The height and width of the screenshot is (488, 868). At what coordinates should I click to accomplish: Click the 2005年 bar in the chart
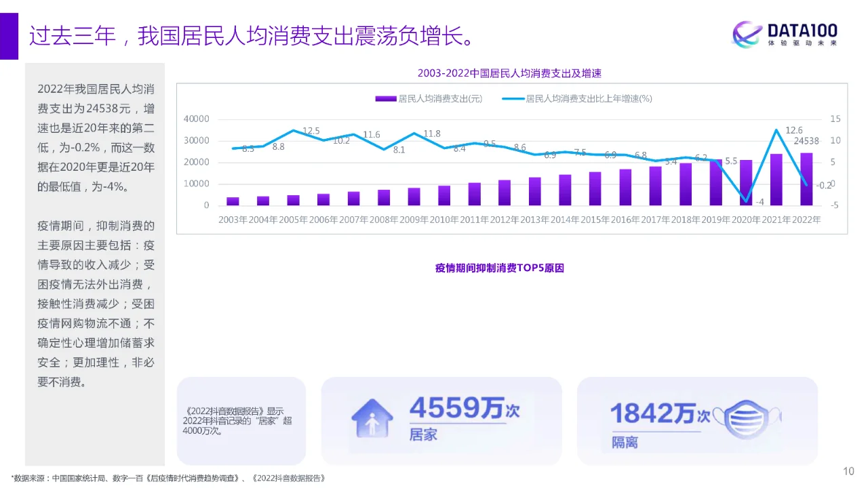click(x=293, y=200)
